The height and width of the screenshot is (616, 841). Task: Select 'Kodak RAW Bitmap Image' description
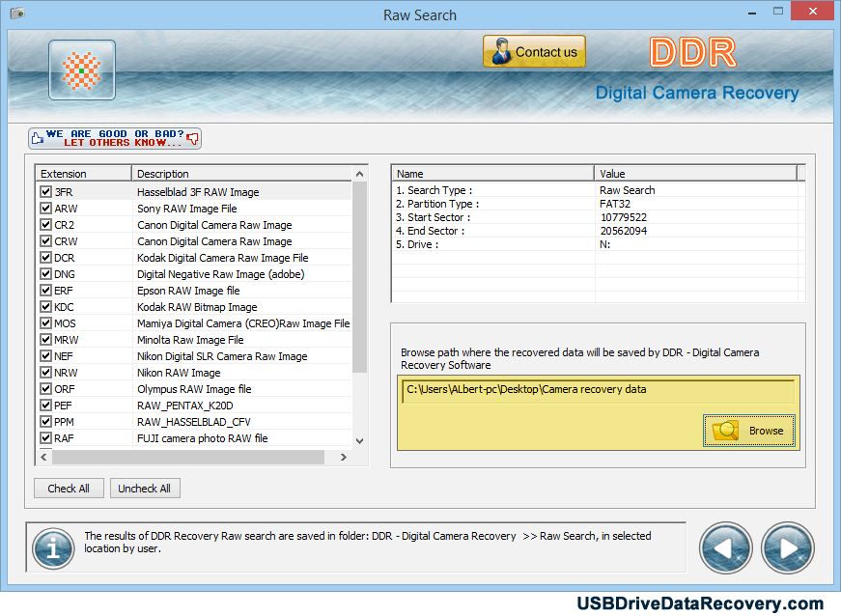pyautogui.click(x=197, y=307)
